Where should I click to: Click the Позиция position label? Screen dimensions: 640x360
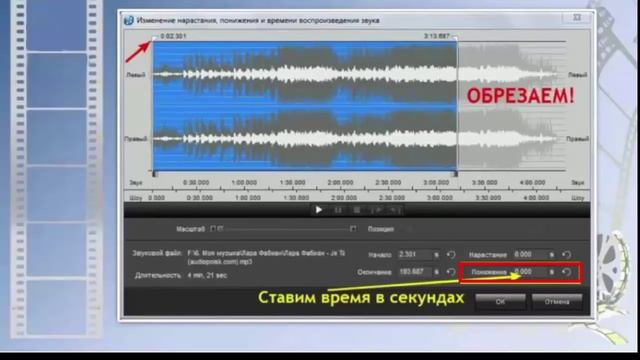click(x=380, y=229)
